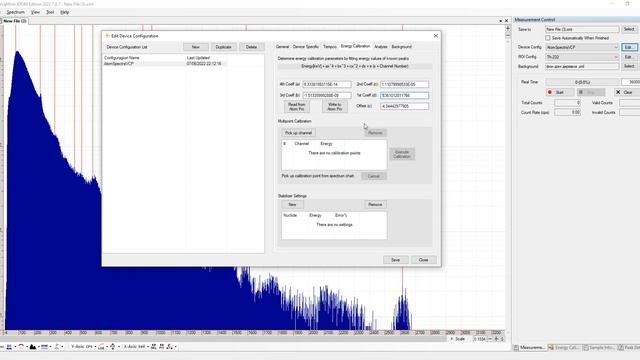Viewport: 640px width, 360px height.
Task: Switch to the General tab in dialog
Action: [282, 47]
